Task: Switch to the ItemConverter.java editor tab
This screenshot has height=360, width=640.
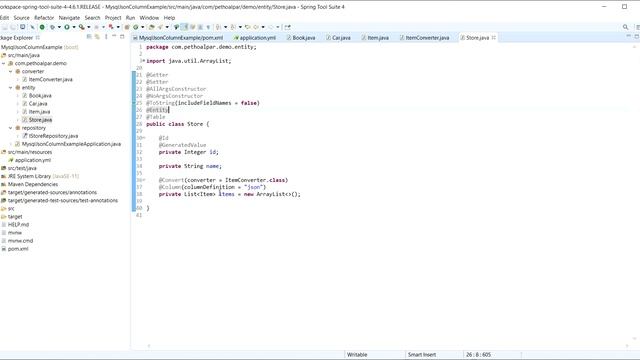Action: click(x=424, y=38)
